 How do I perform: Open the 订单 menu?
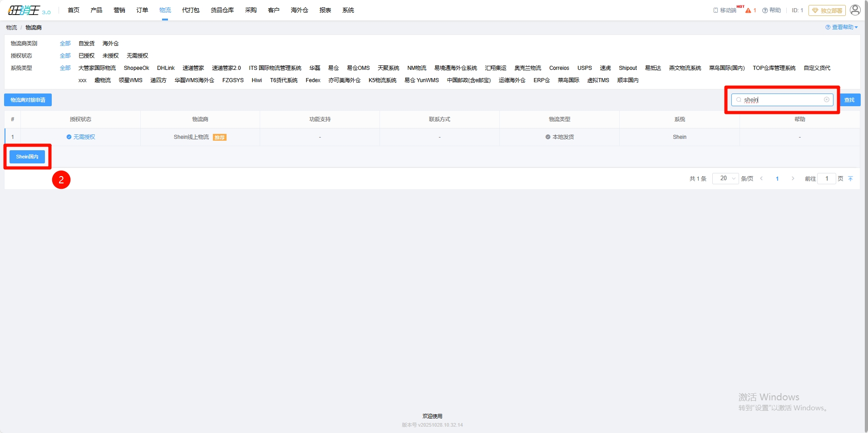pos(142,10)
